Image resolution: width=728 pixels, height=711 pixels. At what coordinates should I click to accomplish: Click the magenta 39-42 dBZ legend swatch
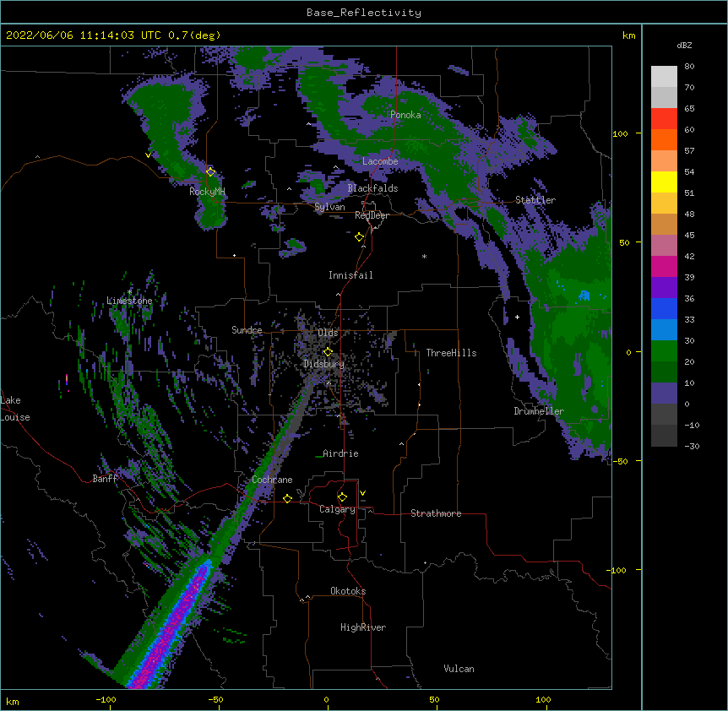tap(664, 266)
